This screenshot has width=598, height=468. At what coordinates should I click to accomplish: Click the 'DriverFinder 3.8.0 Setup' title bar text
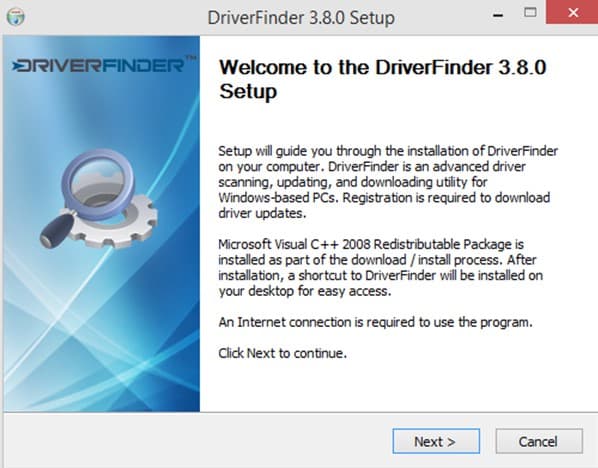(301, 18)
